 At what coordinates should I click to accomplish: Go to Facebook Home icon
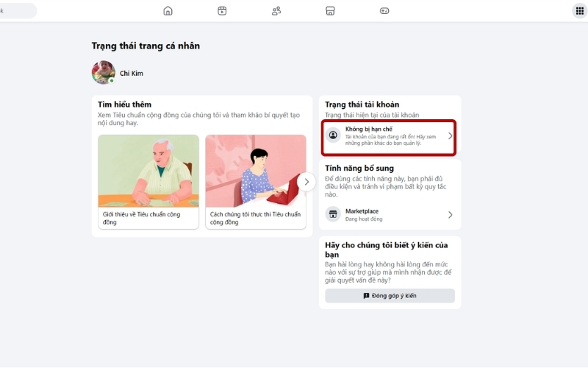point(168,11)
